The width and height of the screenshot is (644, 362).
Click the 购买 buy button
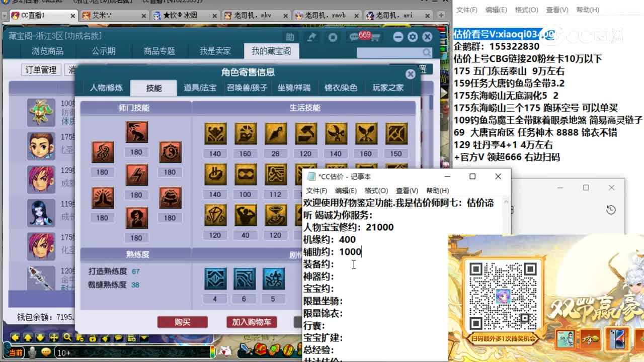(183, 322)
